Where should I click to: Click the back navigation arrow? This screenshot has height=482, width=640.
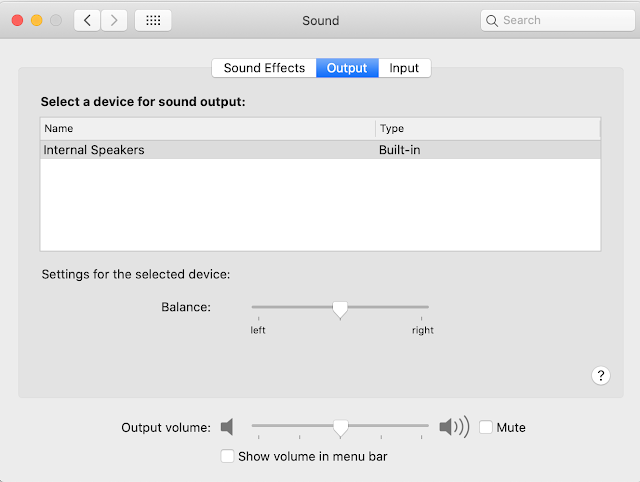coord(87,20)
